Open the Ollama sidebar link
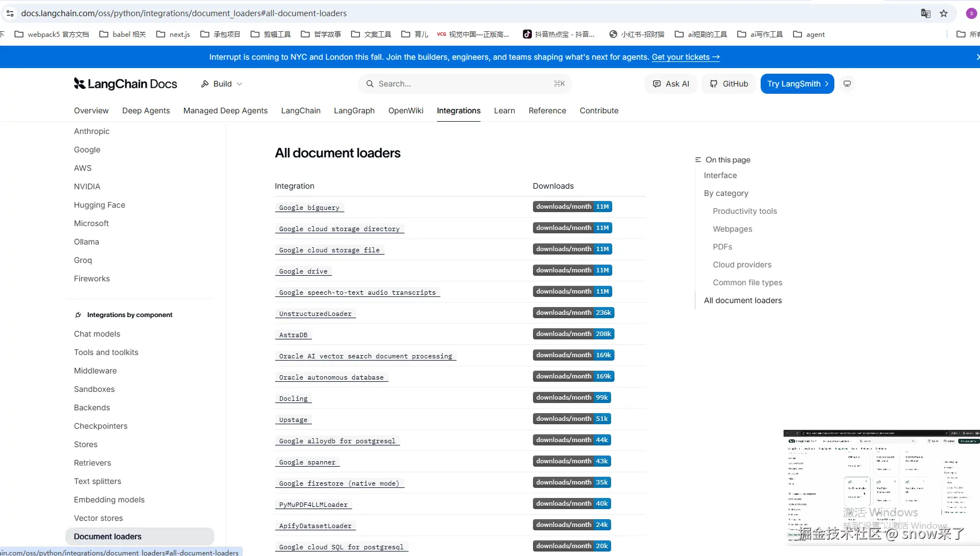The width and height of the screenshot is (980, 556). [87, 242]
